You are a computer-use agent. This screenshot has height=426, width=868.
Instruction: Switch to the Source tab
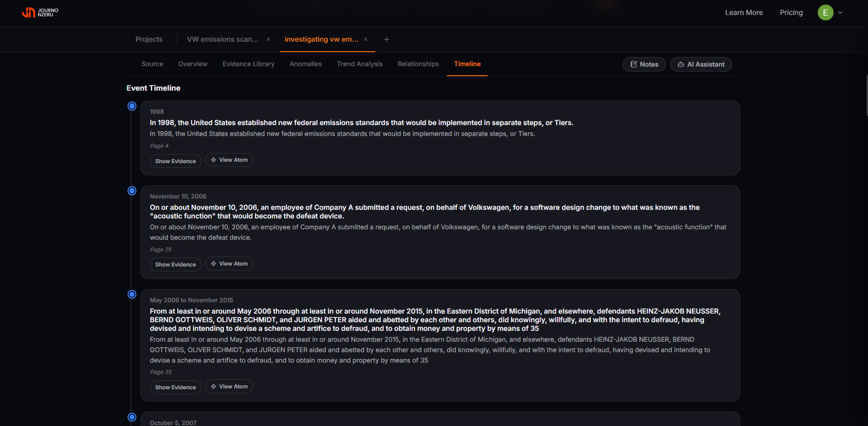click(x=152, y=64)
